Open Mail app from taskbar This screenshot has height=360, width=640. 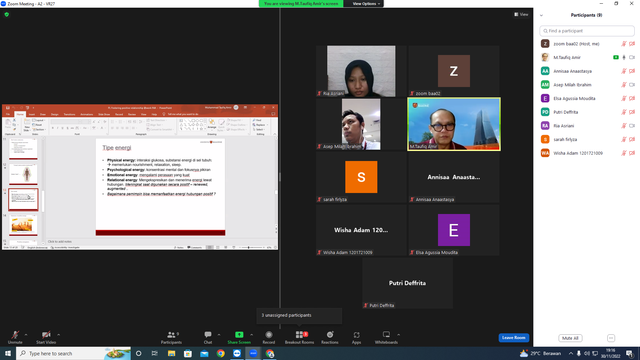pyautogui.click(x=204, y=353)
